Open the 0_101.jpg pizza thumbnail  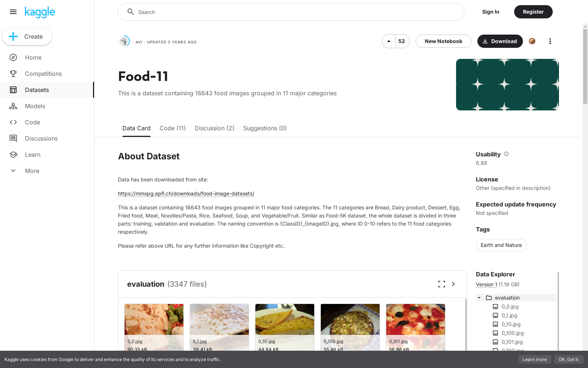[416, 328]
